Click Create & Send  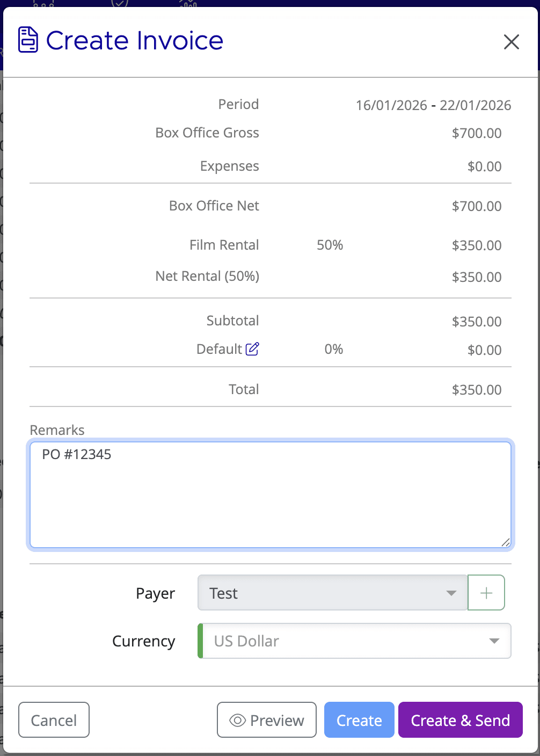point(460,720)
